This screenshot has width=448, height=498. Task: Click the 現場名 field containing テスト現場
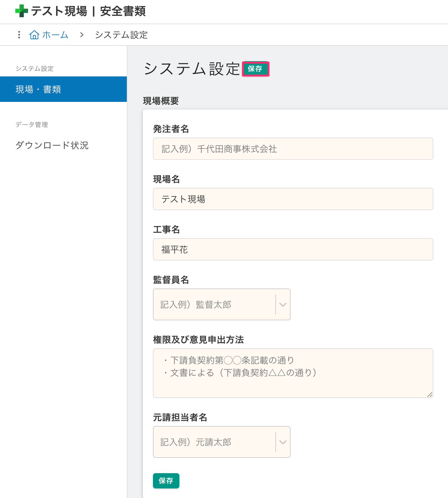[293, 199]
